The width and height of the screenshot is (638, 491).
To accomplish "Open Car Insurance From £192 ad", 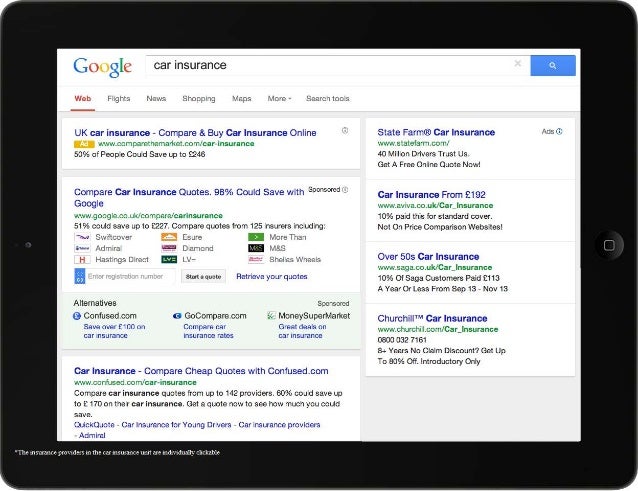I will point(431,194).
